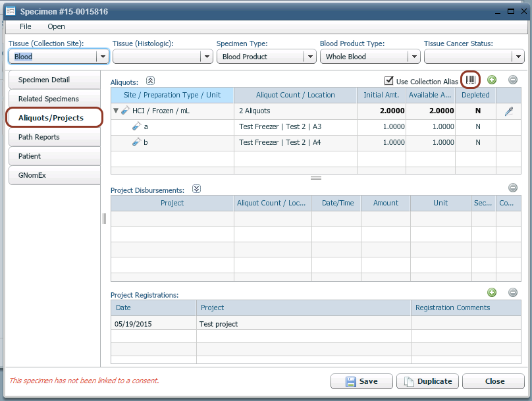Select aliquot b row
Image resolution: width=532 pixels, height=401 pixels.
[x=316, y=142]
